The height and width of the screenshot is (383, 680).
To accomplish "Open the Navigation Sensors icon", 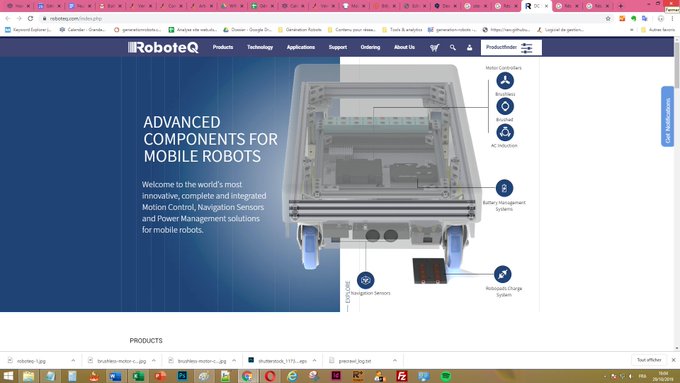I will (x=366, y=280).
